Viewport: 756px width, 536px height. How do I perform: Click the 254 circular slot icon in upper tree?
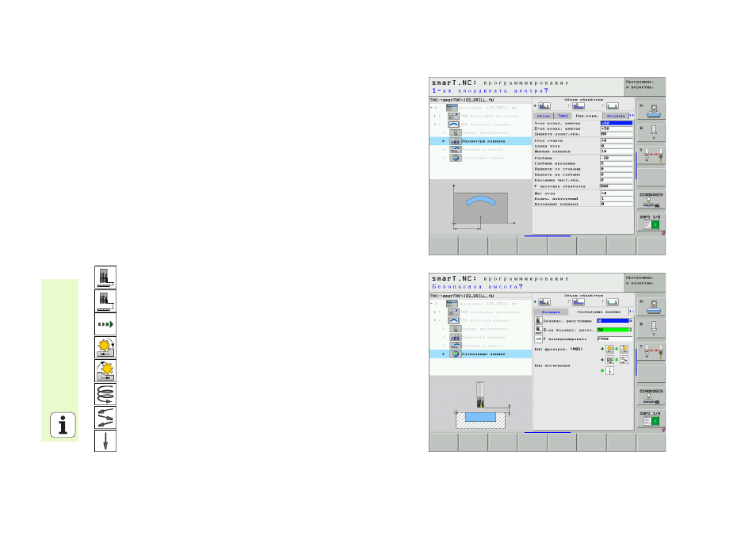[x=453, y=124]
